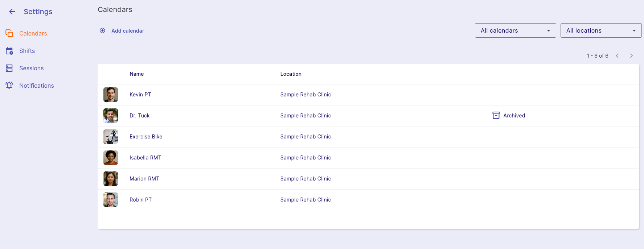The width and height of the screenshot is (644, 249).
Task: Click the back arrow next to Settings
Action: pos(12,12)
